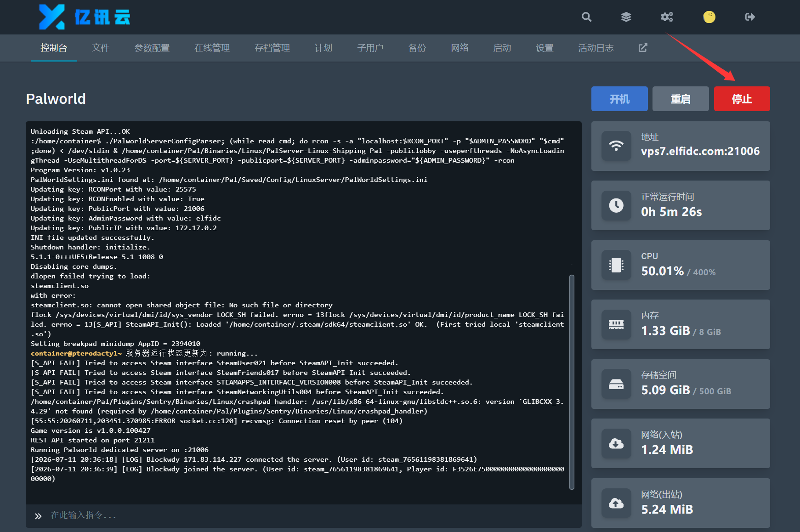Click the 'Program Version: v1.0.23' console line
The height and width of the screenshot is (532, 800).
(80, 170)
